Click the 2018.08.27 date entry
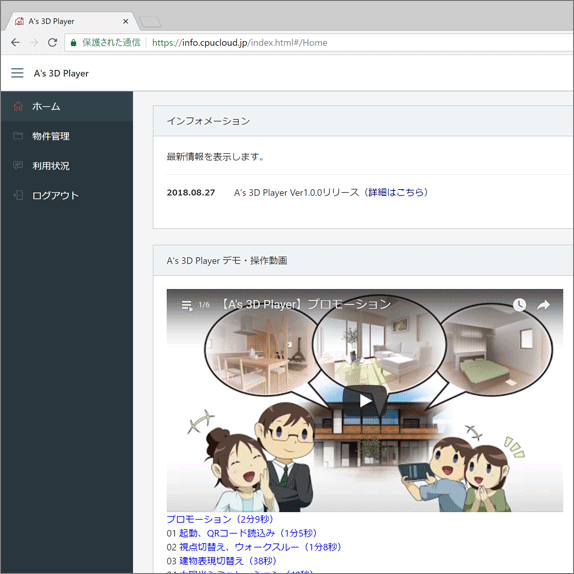The height and width of the screenshot is (574, 574). [191, 193]
